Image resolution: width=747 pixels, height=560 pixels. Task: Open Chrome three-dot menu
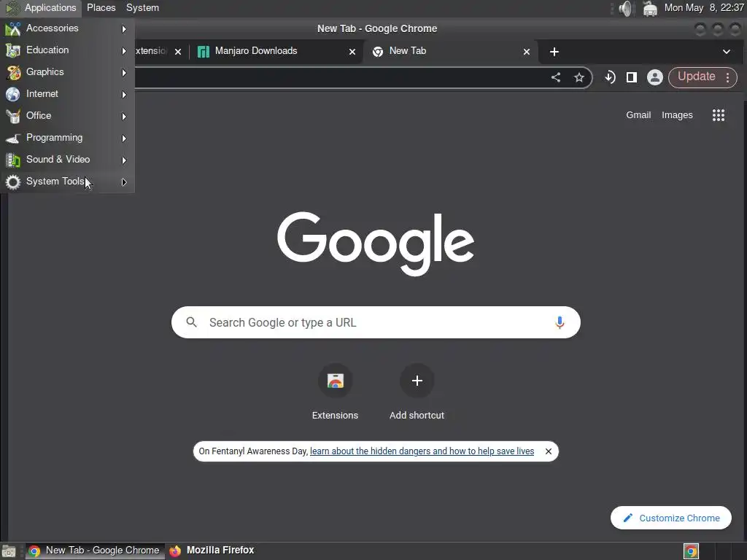coord(727,77)
